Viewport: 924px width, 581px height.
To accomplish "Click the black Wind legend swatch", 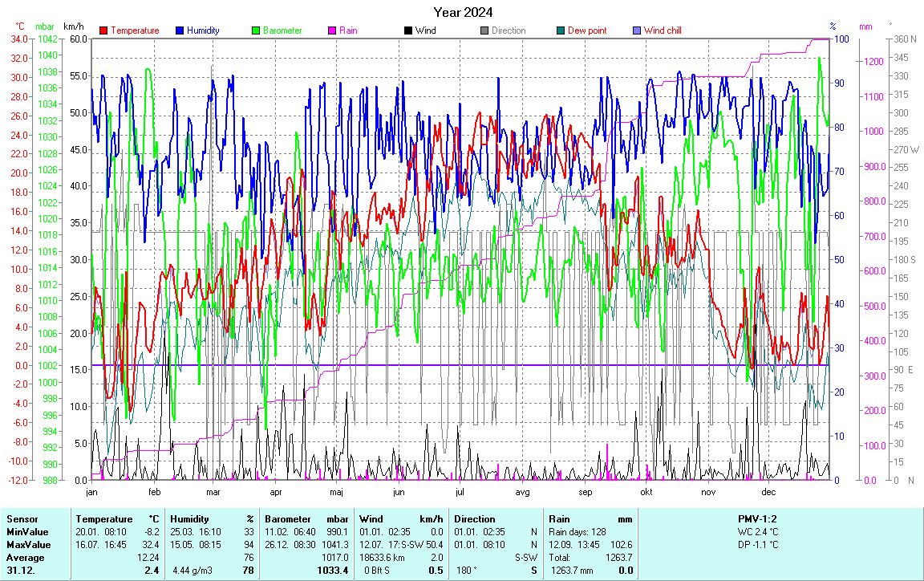I will 408,30.
